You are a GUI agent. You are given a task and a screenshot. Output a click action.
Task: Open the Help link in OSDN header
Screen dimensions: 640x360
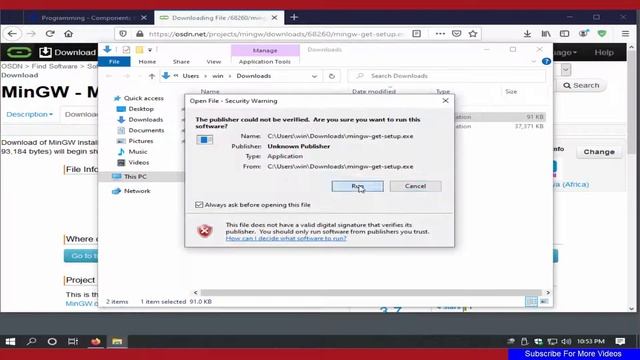tap(604, 53)
